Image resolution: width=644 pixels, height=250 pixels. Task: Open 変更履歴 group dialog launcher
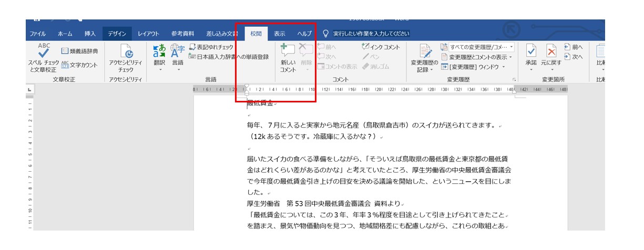(514, 80)
